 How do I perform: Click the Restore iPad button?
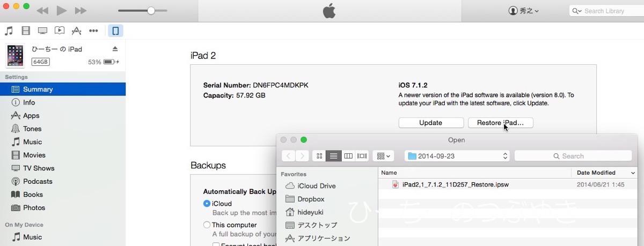tap(500, 123)
